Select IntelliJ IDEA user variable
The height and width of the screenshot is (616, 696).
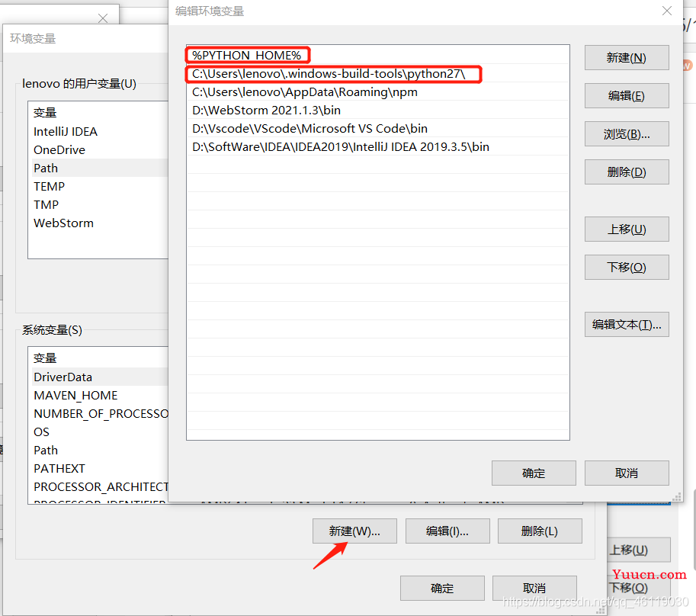[x=98, y=131]
